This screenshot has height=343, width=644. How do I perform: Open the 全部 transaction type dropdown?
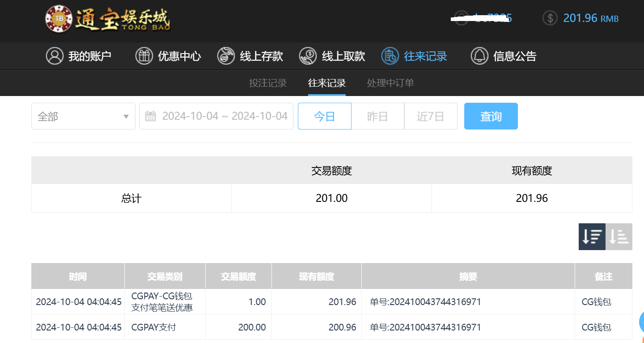83,117
